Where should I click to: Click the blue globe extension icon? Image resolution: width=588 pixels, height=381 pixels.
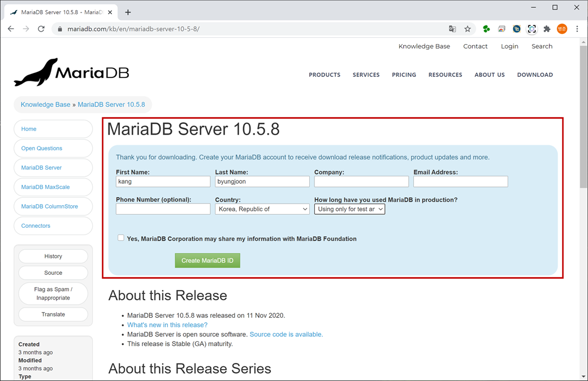click(x=516, y=29)
